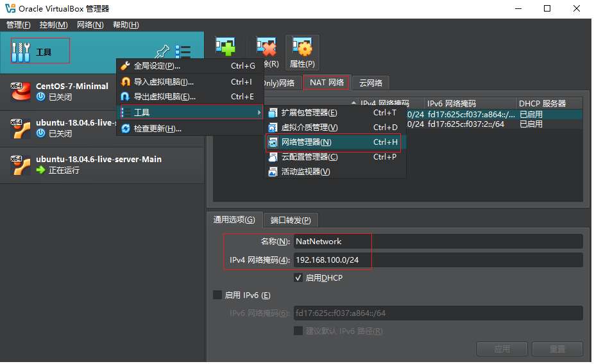Click the IPv4 网络掩码 192.168.100.0/24 field
594x364 pixels.
pyautogui.click(x=438, y=260)
